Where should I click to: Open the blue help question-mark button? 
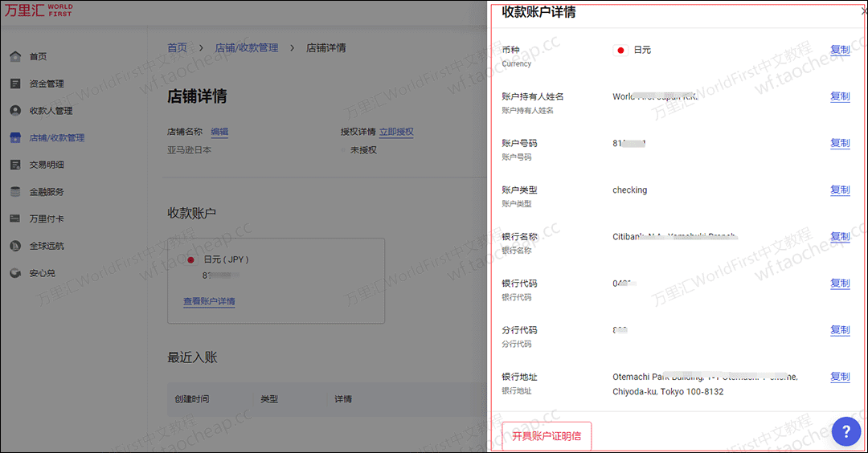tap(846, 431)
